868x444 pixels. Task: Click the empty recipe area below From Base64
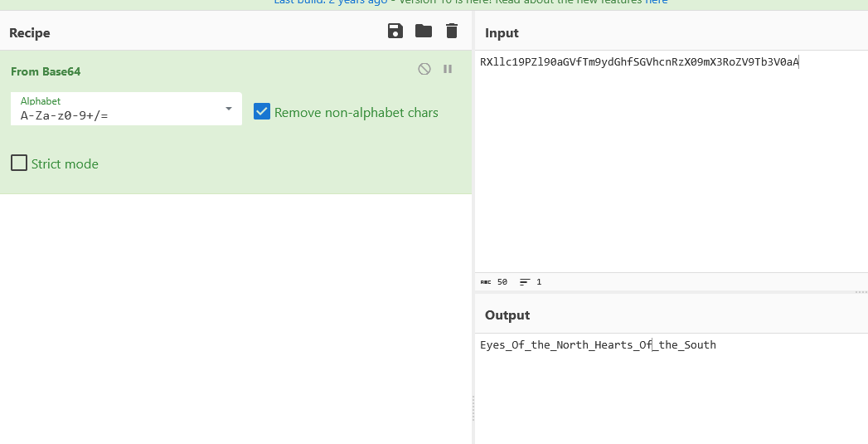[x=236, y=315]
